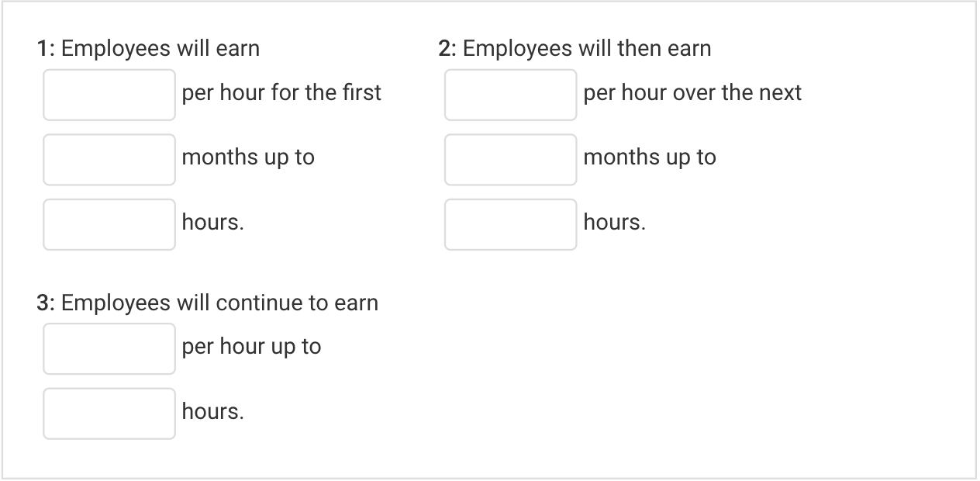Viewport: 980px width, 481px height.
Task: Click the tier 2 "months up to" label
Action: pos(650,157)
